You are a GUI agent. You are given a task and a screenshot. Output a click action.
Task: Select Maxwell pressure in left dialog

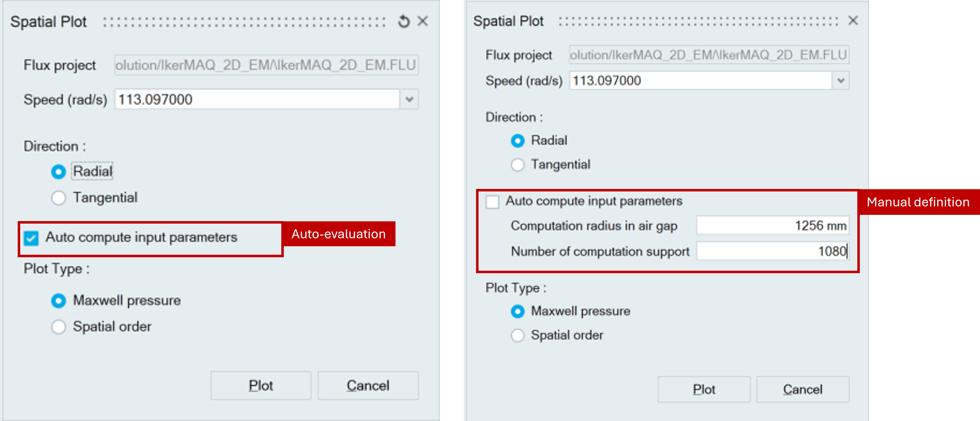59,301
